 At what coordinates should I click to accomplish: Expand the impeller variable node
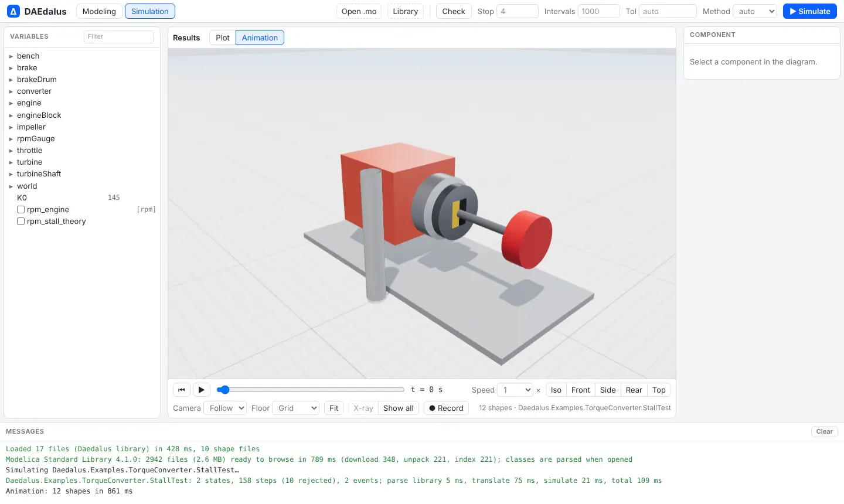11,127
